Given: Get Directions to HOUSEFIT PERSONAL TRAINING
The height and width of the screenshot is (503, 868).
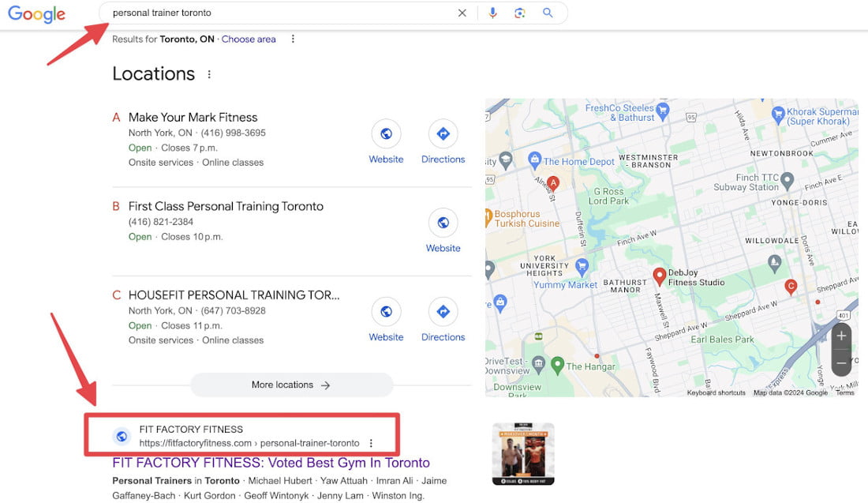Looking at the screenshot, I should pos(443,312).
